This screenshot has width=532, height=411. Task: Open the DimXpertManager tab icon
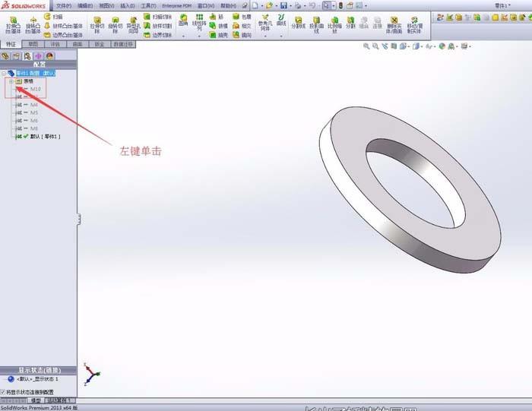[38, 56]
